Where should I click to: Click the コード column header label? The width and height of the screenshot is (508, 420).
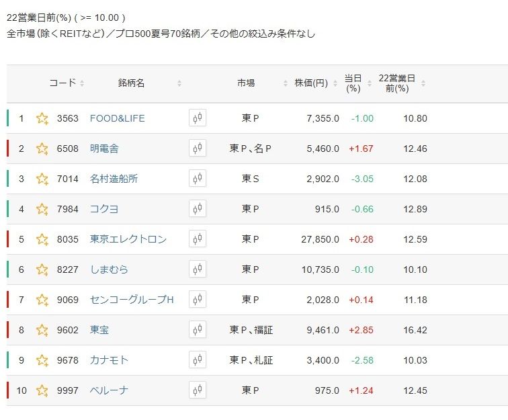click(x=62, y=83)
